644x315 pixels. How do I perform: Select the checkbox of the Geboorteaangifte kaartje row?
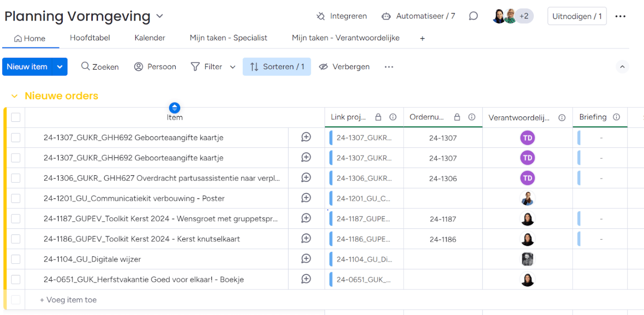pos(16,137)
